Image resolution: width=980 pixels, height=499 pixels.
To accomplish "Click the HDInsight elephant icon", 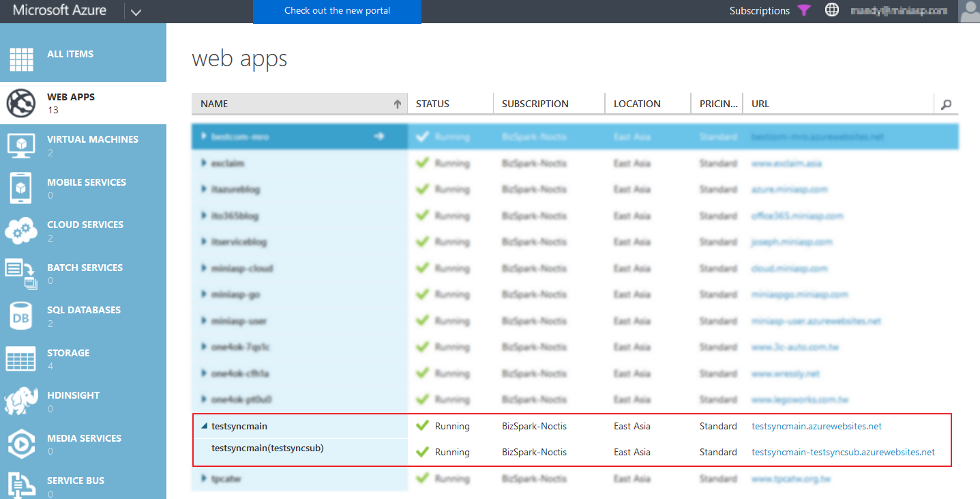I will (21, 401).
